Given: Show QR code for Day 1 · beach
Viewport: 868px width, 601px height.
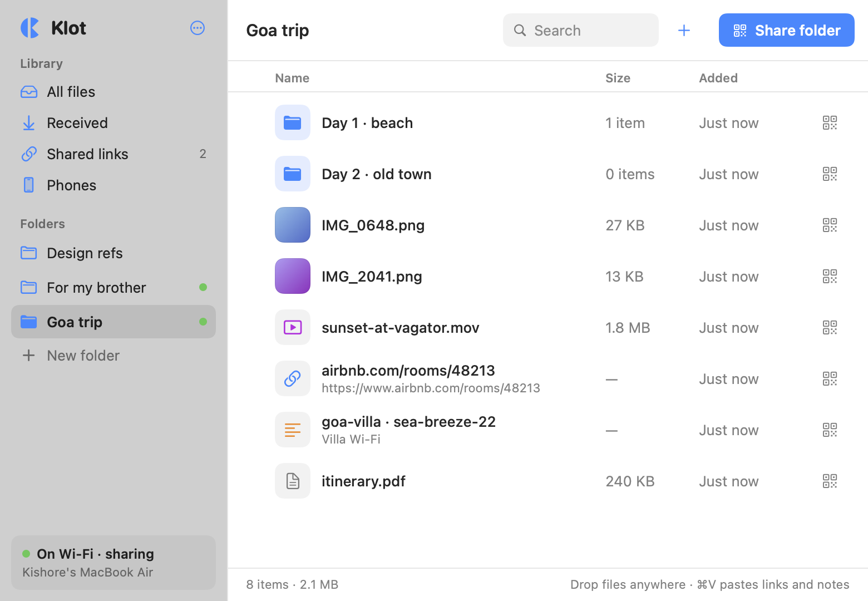Looking at the screenshot, I should point(830,122).
